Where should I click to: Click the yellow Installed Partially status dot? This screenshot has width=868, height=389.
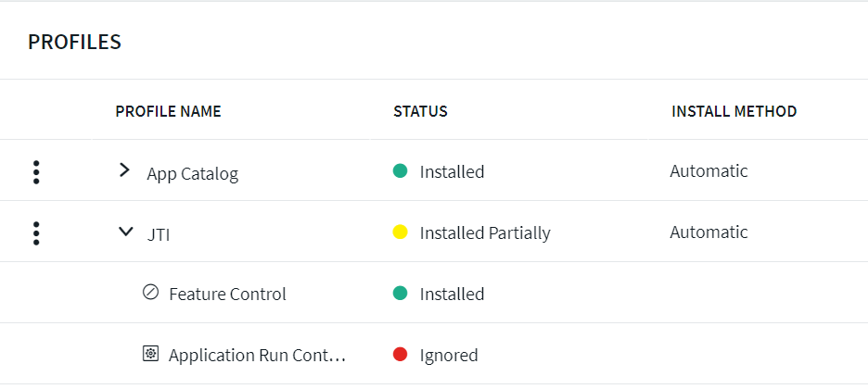pos(401,232)
